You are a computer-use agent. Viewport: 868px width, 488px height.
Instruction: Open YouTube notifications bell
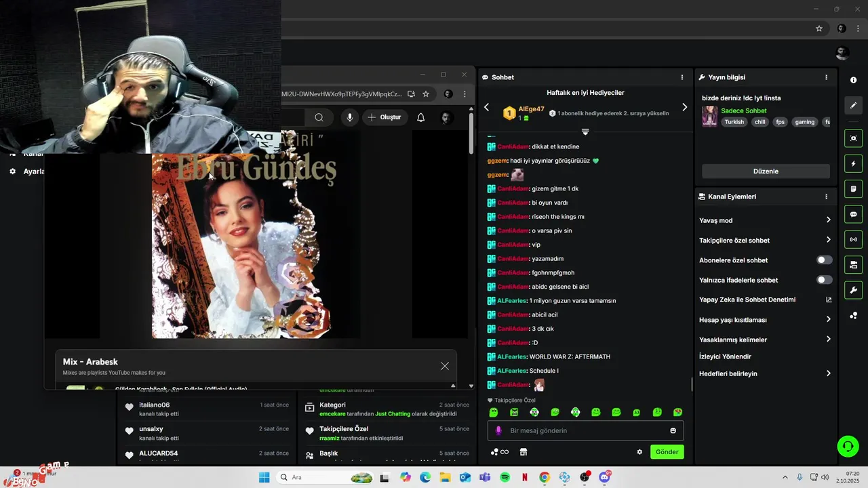coord(420,117)
